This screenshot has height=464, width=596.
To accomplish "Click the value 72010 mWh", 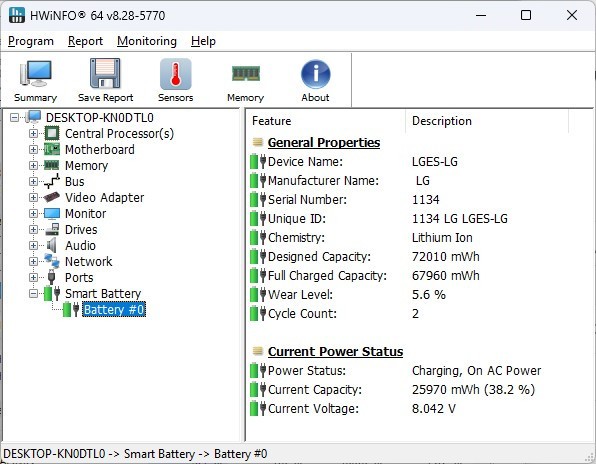I will click(x=445, y=257).
